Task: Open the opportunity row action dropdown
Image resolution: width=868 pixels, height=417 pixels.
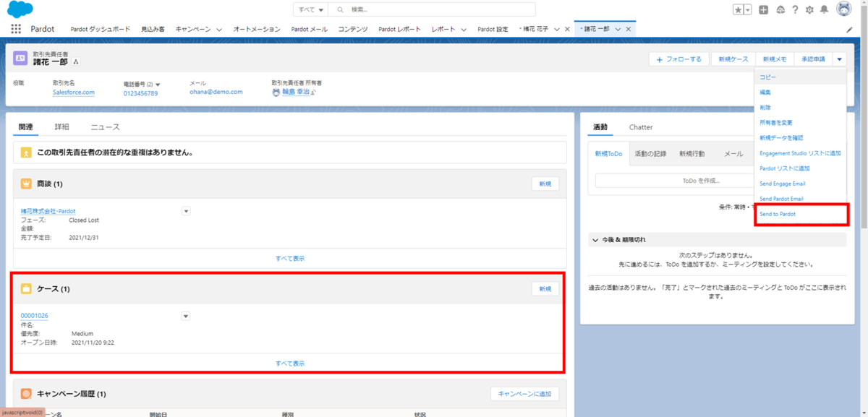Action: [x=186, y=210]
